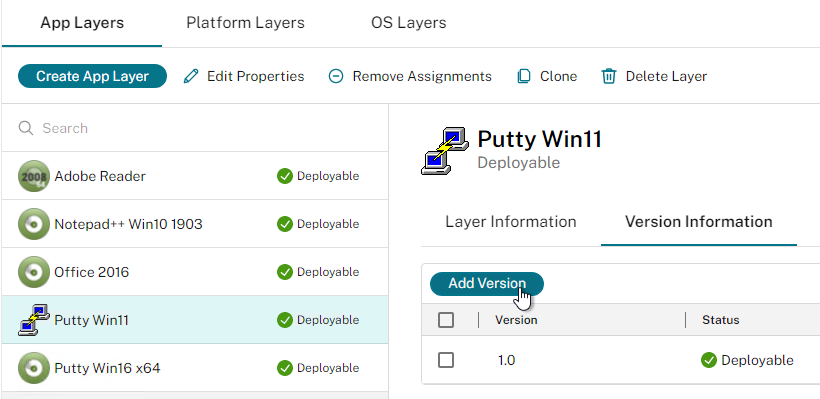Viewport: 820px width, 399px height.
Task: Click the Putty Win11 icon in list
Action: click(33, 320)
